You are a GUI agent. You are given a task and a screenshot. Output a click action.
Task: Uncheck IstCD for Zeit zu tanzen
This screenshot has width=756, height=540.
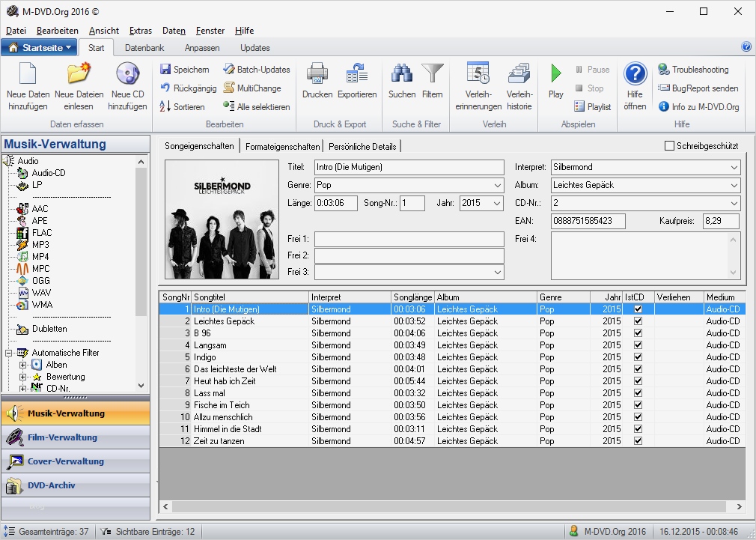(x=638, y=441)
